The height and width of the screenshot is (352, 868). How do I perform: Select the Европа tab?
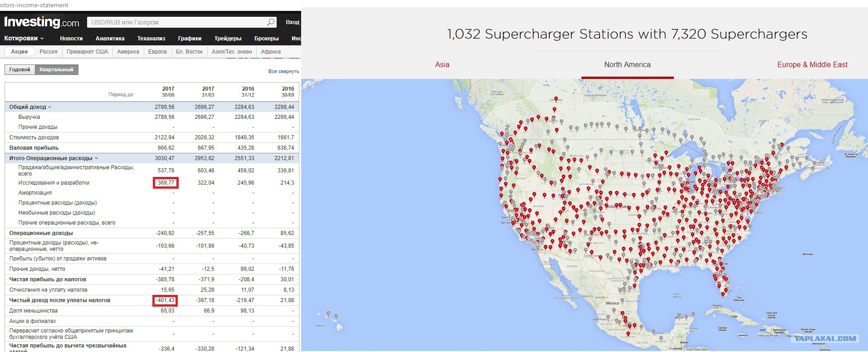157,52
